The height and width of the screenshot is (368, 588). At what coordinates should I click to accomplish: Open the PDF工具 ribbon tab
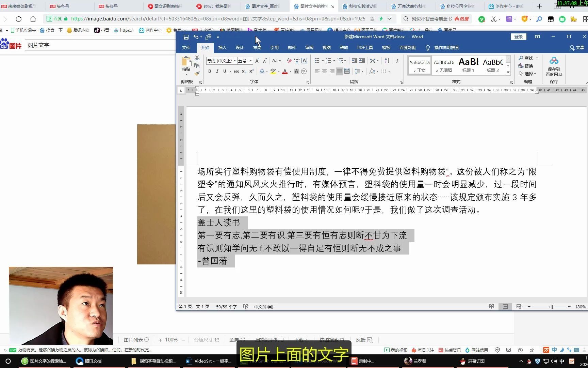pyautogui.click(x=364, y=47)
